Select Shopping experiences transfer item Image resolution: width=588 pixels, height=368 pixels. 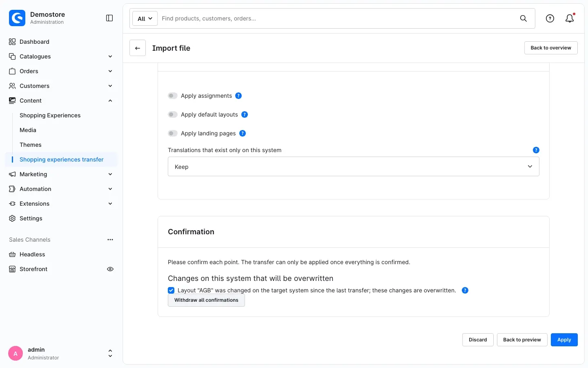click(62, 159)
